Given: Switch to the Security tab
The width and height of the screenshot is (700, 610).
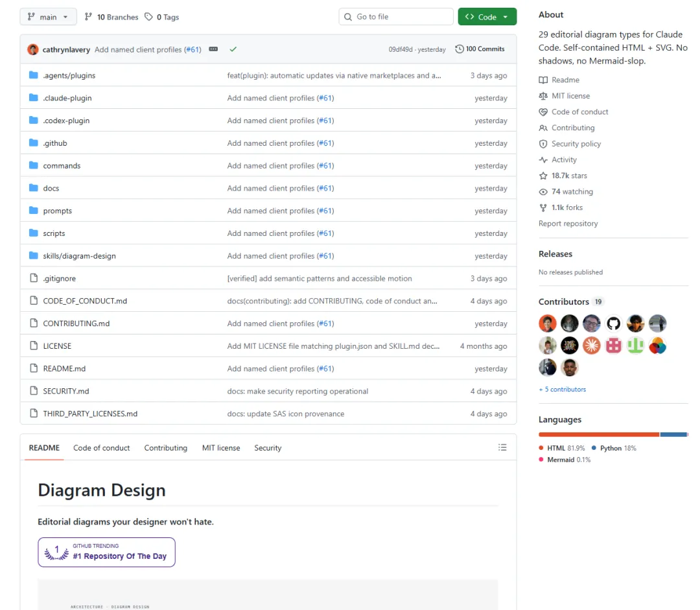Looking at the screenshot, I should pos(268,447).
